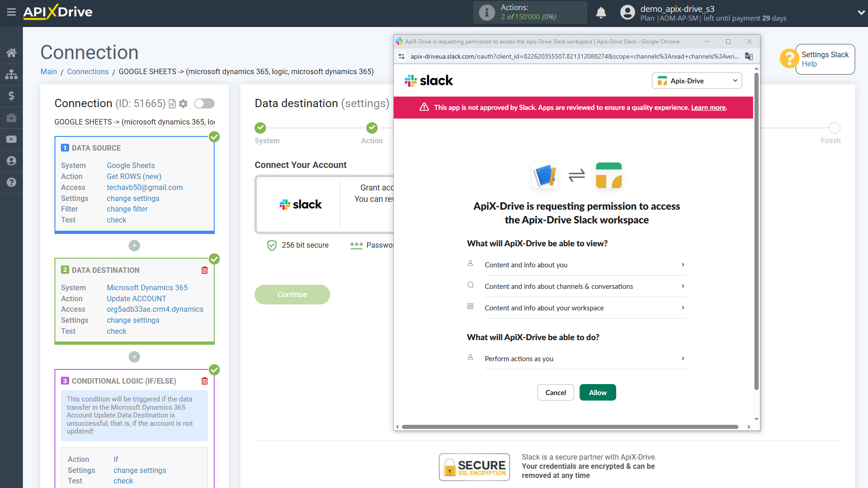Screen dimensions: 868x488
Task: Open the user profile sidebar icon
Action: 11,161
